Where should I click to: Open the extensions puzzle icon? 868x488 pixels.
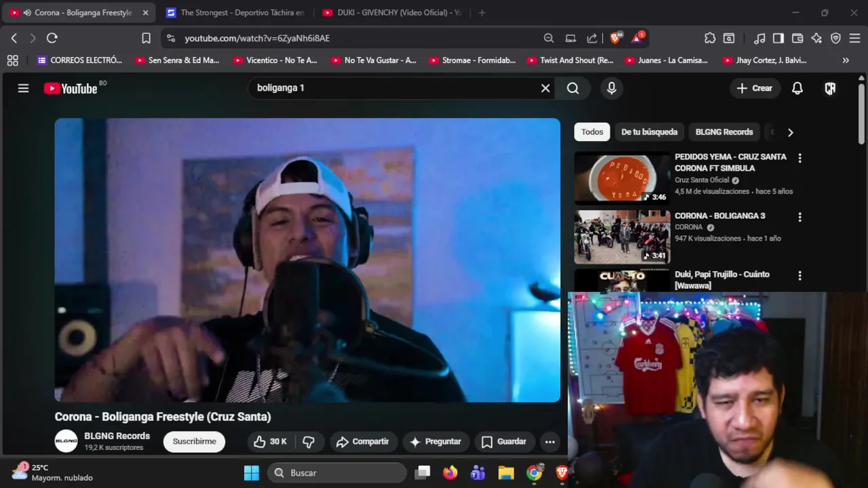coord(710,38)
